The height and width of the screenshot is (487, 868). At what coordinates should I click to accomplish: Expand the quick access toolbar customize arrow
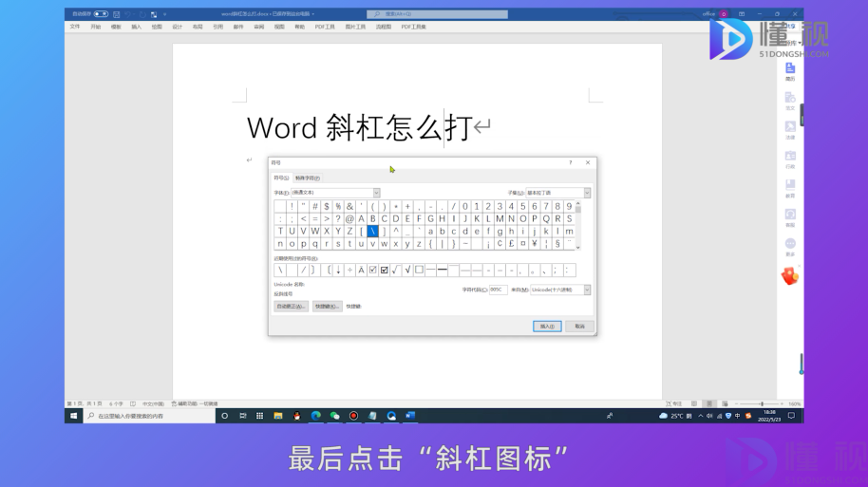click(x=164, y=14)
